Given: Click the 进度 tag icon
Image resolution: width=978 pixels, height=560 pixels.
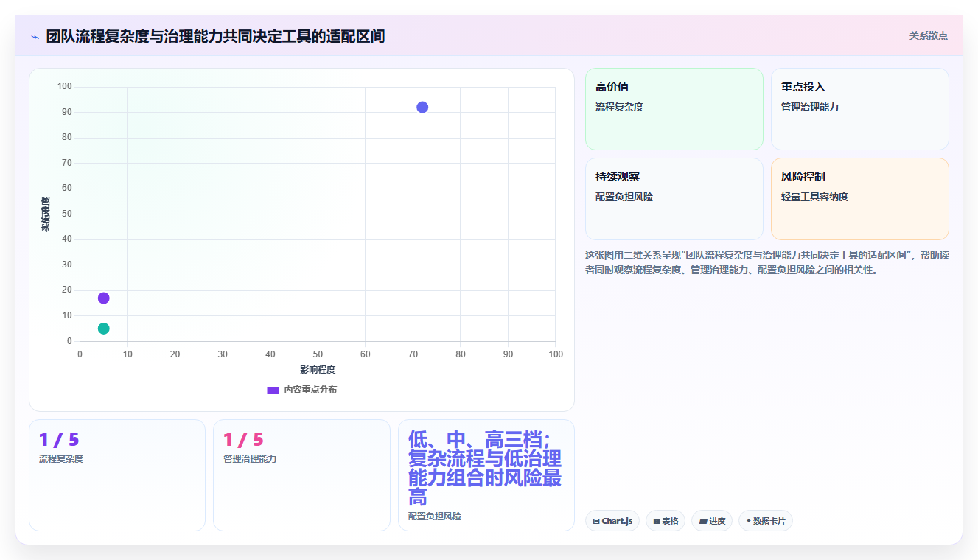Looking at the screenshot, I should click(702, 521).
